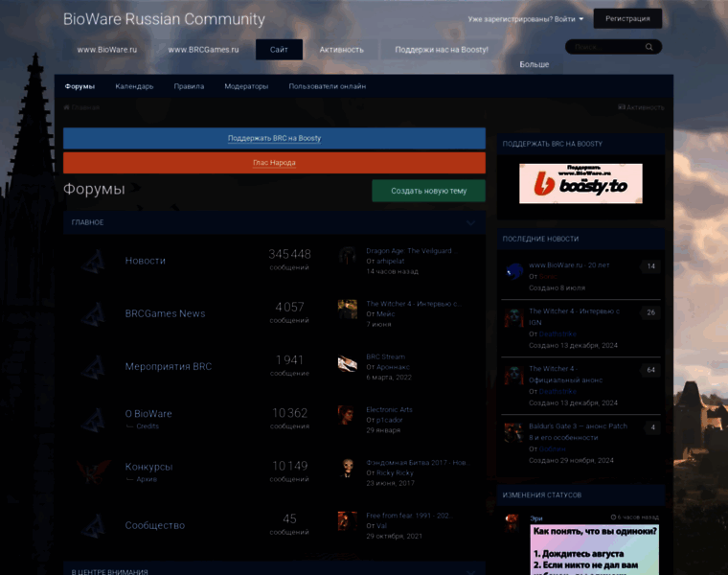Open the BRCGames News forum link
This screenshot has height=575, width=728.
click(166, 314)
